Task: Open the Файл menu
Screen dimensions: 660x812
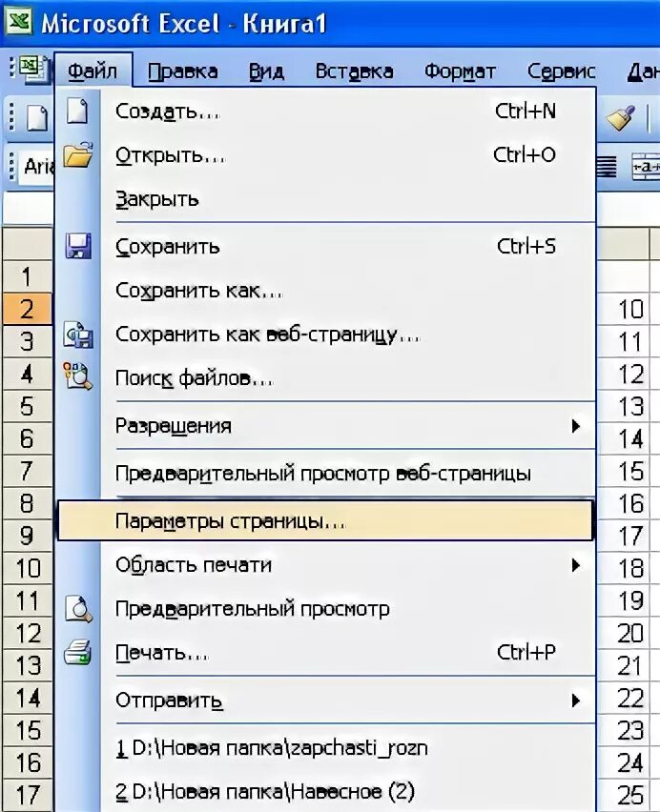Action: (93, 71)
